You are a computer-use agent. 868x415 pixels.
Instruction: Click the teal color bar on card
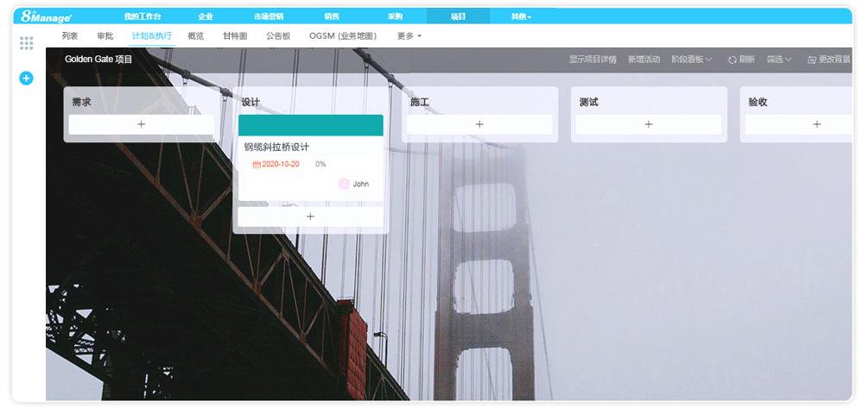tap(310, 125)
